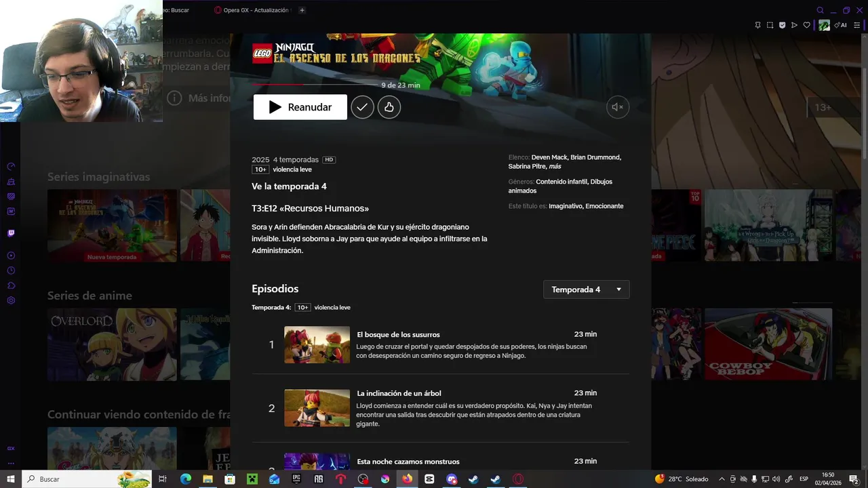868x488 pixels.
Task: Open a new browser tab with plus
Action: point(302,10)
